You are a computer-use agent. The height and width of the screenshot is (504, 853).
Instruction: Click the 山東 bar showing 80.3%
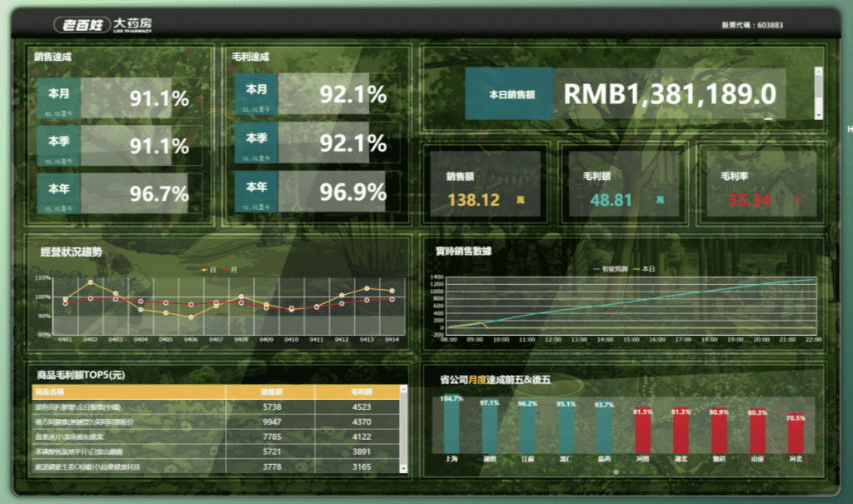757,431
